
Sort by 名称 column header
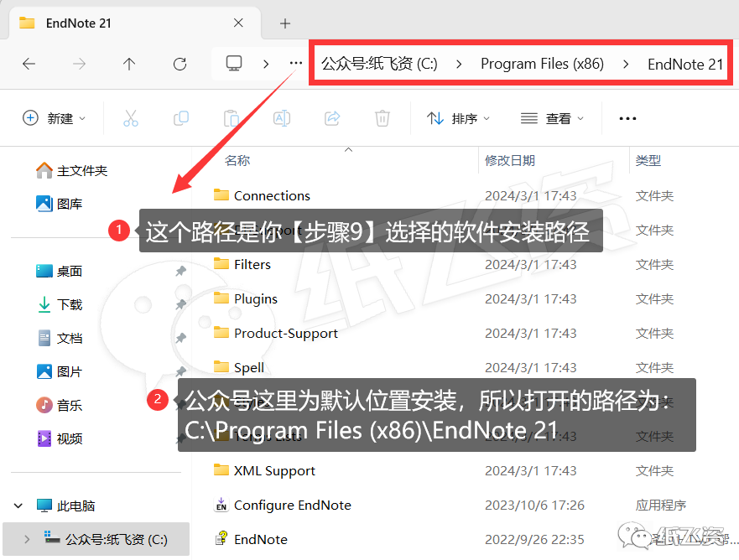(x=237, y=161)
